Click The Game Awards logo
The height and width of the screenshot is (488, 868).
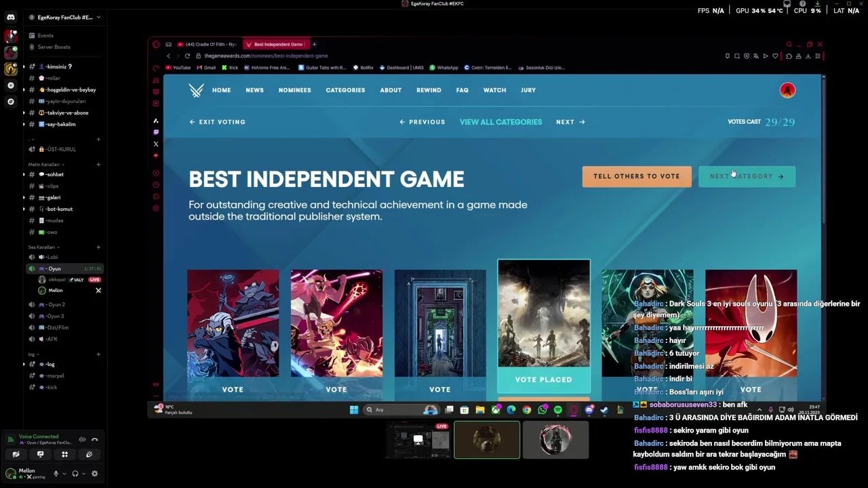(x=196, y=90)
